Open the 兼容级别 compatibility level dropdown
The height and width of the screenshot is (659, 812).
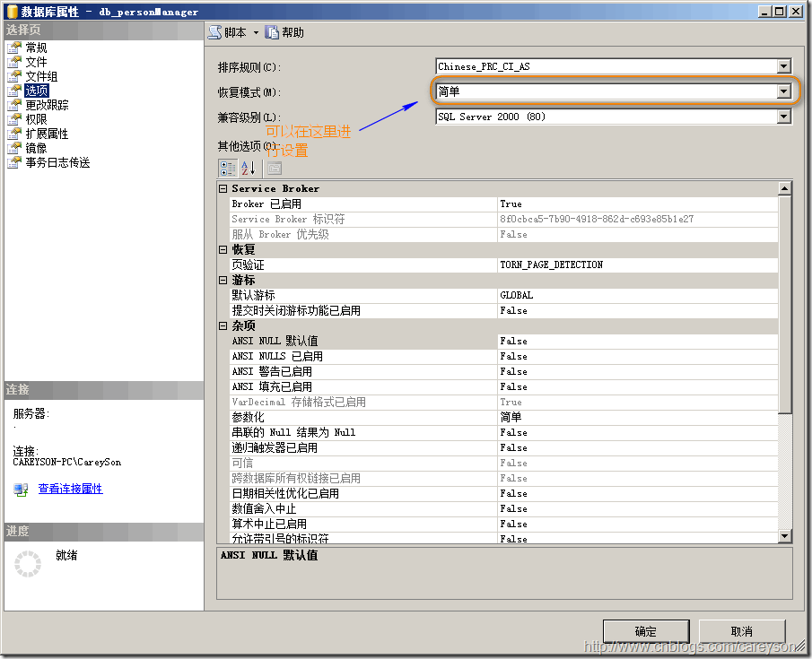click(x=783, y=117)
